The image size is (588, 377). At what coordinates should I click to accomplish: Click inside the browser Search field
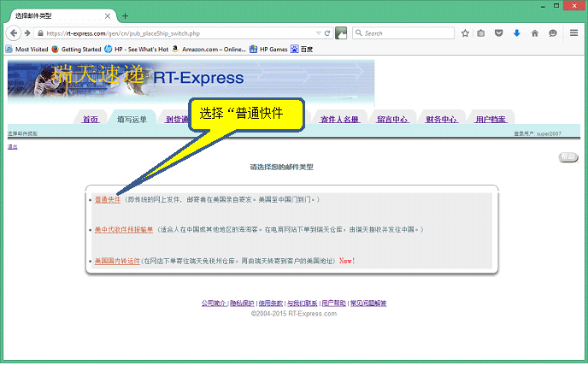coord(406,33)
